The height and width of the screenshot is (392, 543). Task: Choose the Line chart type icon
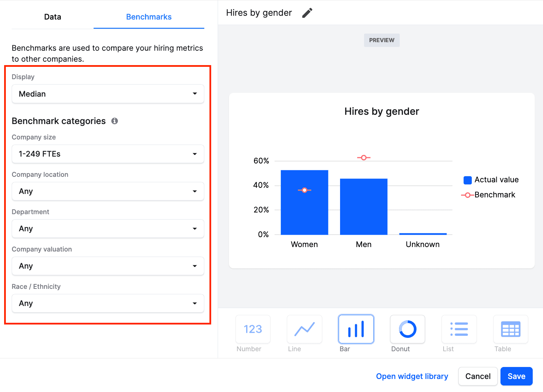[x=304, y=329]
